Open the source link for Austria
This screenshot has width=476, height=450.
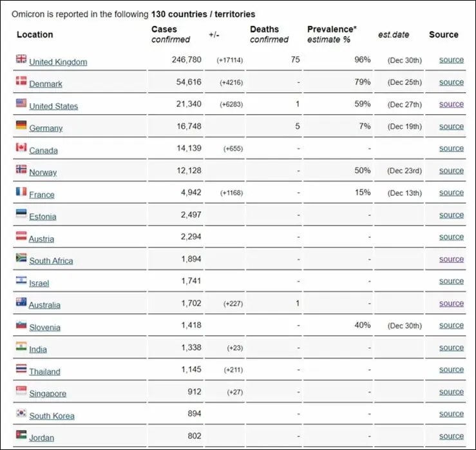pyautogui.click(x=452, y=237)
